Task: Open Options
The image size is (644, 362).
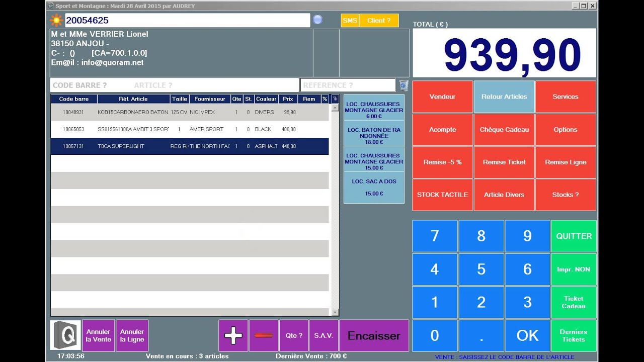Action: (x=566, y=129)
